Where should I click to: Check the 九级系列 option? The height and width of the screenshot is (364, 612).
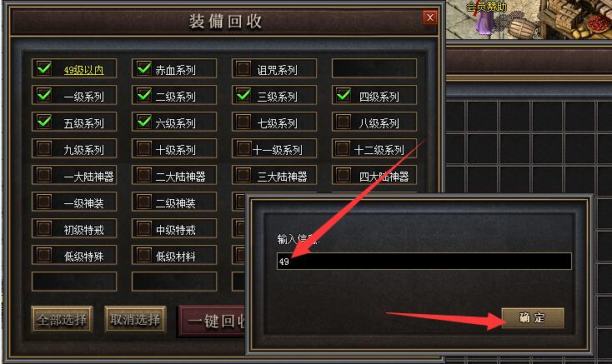tap(43, 148)
